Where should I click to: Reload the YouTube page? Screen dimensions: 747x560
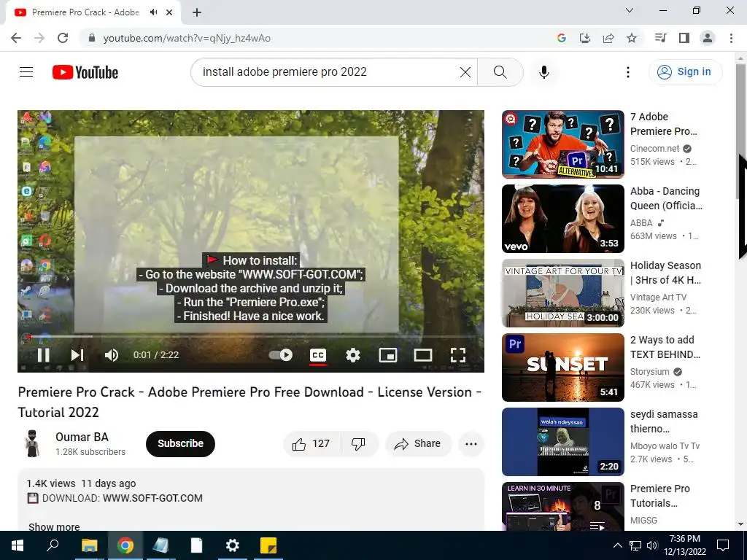click(x=63, y=38)
